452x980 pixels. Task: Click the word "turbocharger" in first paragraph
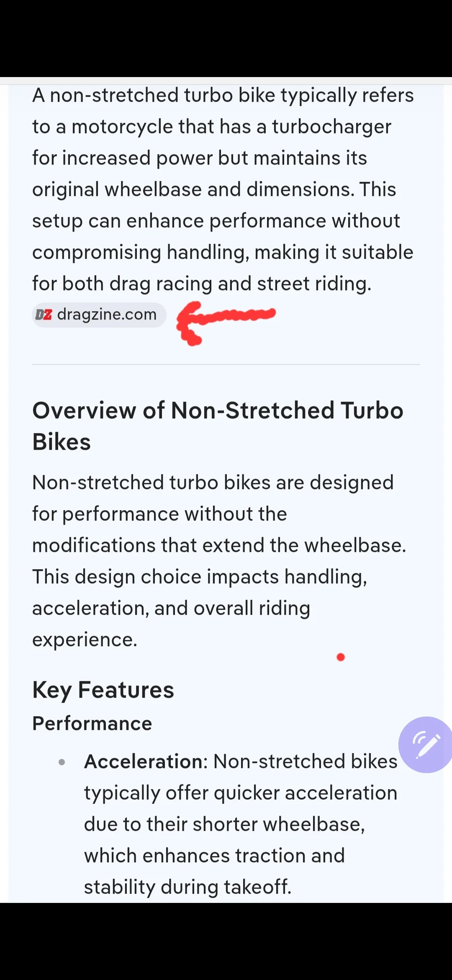pyautogui.click(x=331, y=126)
